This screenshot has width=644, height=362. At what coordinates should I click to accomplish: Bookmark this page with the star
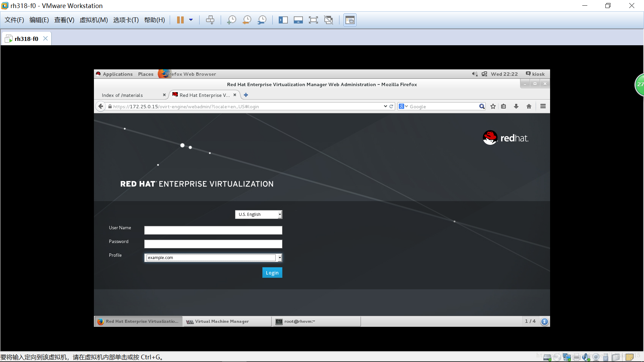click(493, 106)
